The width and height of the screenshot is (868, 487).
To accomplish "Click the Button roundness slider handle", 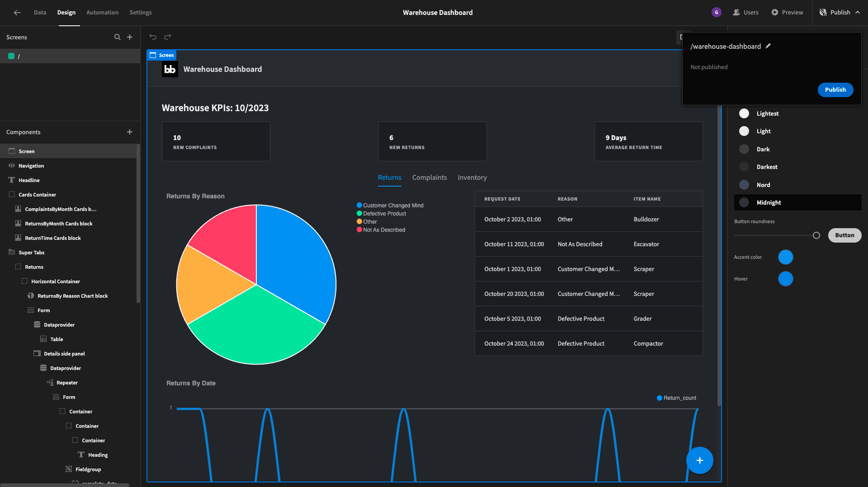I will tap(816, 235).
